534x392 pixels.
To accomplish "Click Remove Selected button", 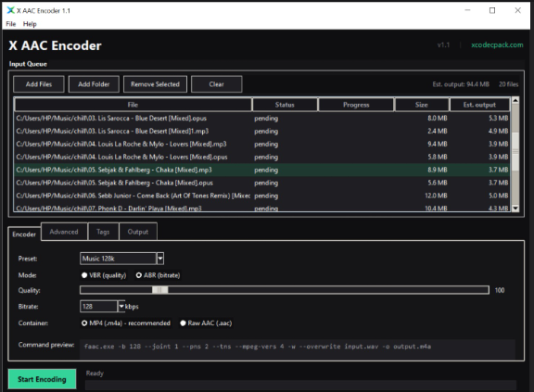I will pos(155,84).
